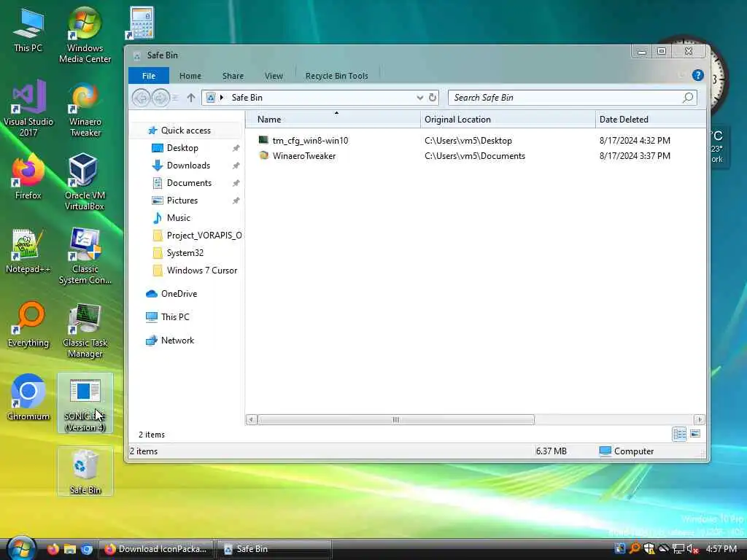The image size is (747, 560).
Task: Select the Firefox desktop shortcut
Action: [x=28, y=176]
